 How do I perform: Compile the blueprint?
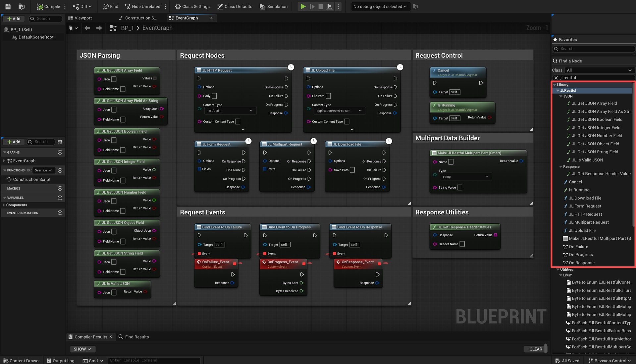coord(48,6)
